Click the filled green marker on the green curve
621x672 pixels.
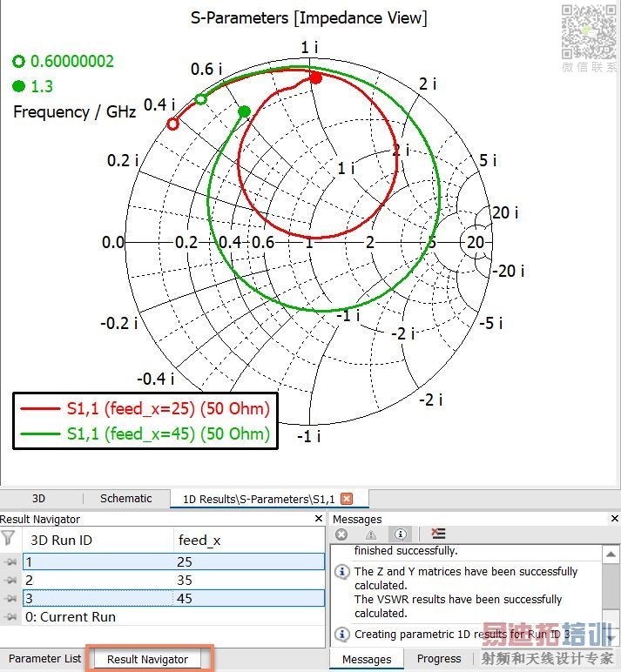(244, 112)
